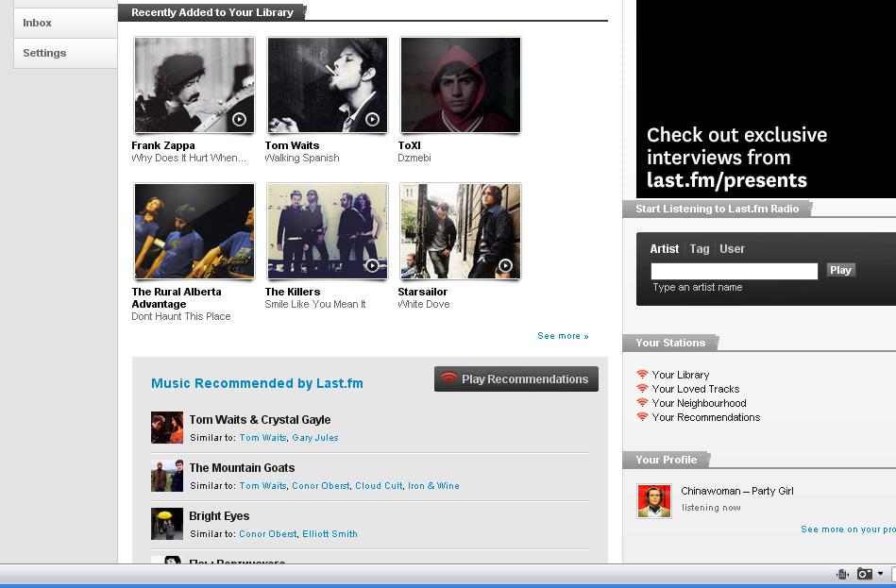
Task: Open The Rural Alberta Advantage name link
Action: [177, 297]
